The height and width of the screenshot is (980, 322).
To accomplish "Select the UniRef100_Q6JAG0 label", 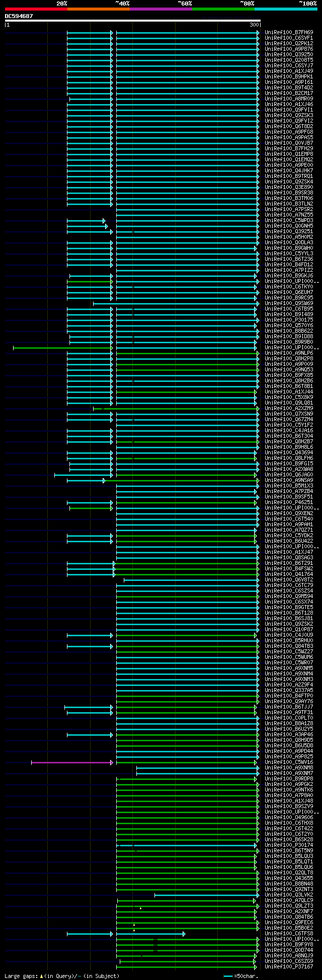I will tap(289, 474).
